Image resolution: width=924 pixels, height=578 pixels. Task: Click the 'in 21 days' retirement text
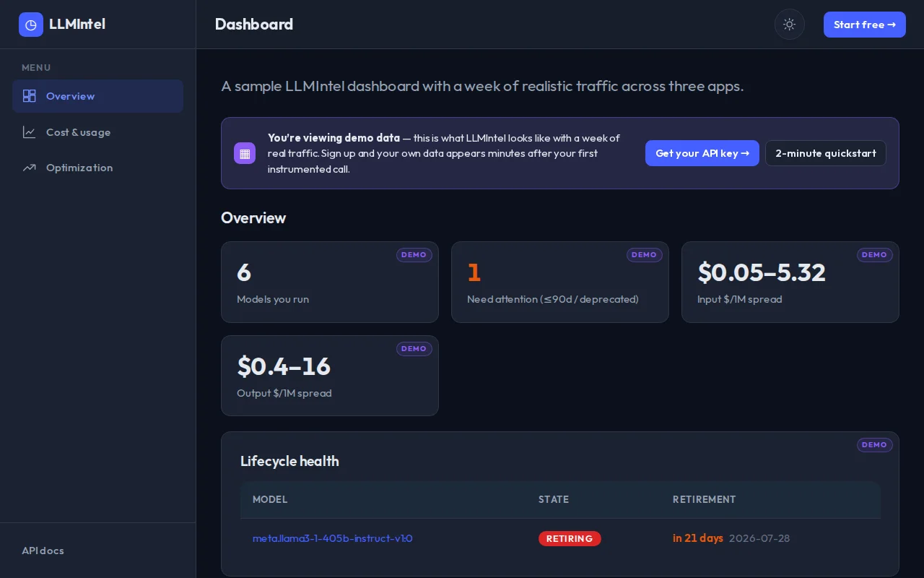pyautogui.click(x=698, y=538)
